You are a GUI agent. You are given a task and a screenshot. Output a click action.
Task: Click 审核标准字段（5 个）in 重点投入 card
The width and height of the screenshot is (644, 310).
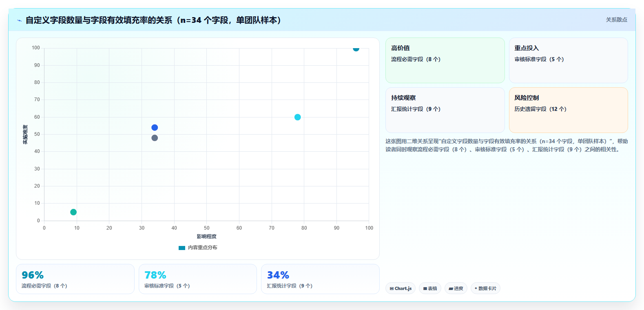[x=539, y=59]
